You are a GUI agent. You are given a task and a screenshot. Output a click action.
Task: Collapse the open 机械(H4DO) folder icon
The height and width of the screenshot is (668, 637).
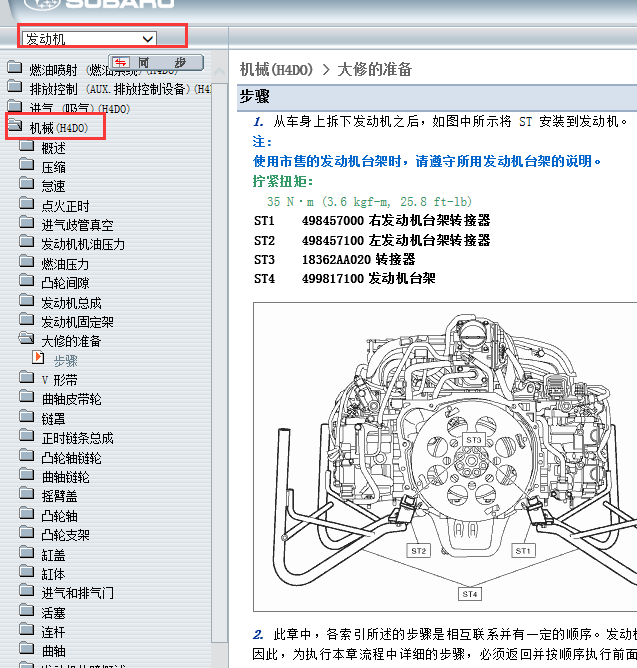[x=15, y=126]
